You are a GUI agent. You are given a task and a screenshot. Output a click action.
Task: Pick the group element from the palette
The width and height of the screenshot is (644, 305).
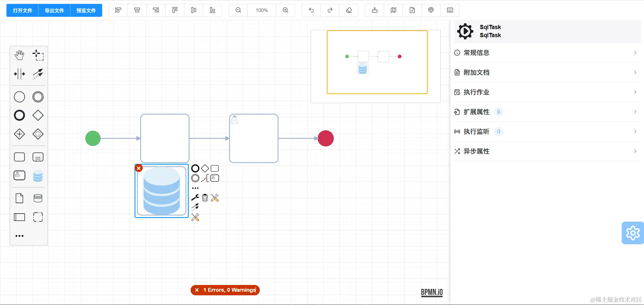tap(38, 217)
